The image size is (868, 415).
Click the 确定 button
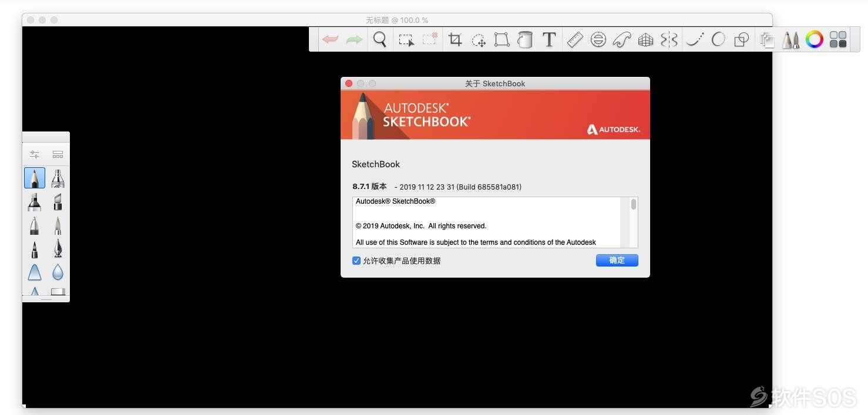point(617,260)
